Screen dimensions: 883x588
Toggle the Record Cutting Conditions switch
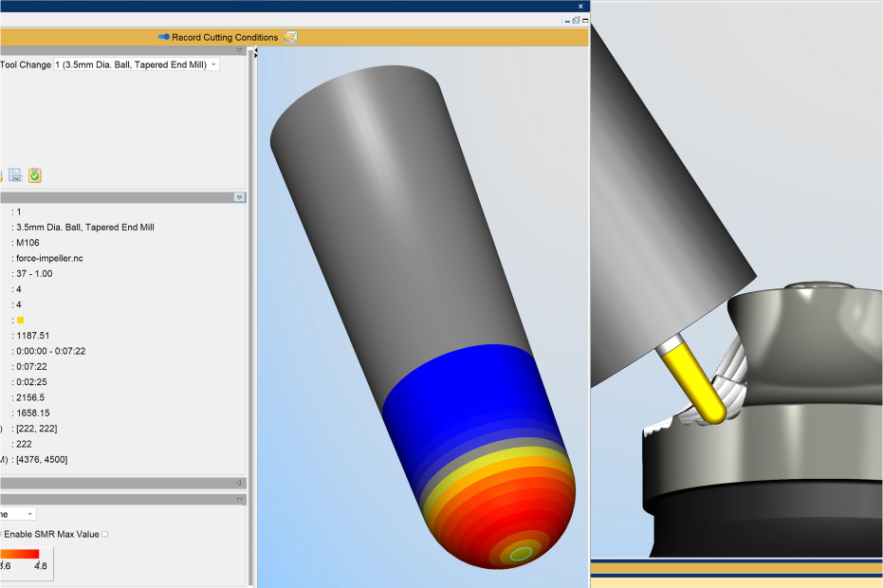164,37
